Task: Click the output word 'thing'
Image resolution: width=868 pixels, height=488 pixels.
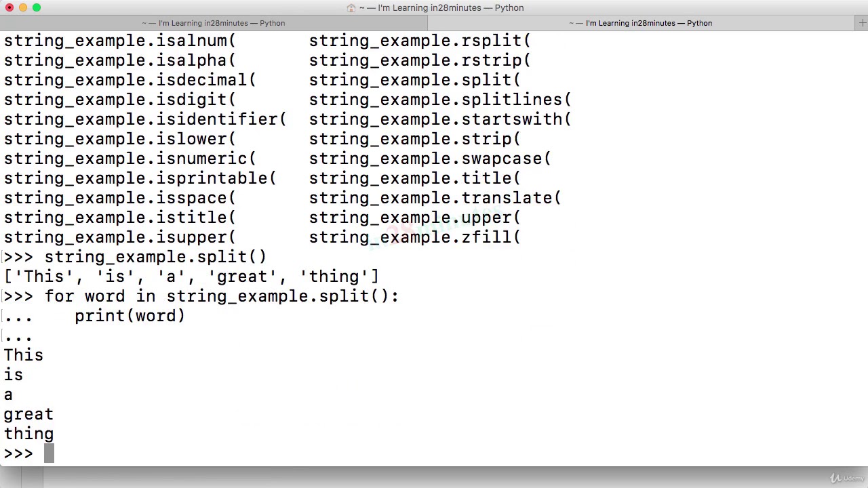Action: (x=28, y=434)
